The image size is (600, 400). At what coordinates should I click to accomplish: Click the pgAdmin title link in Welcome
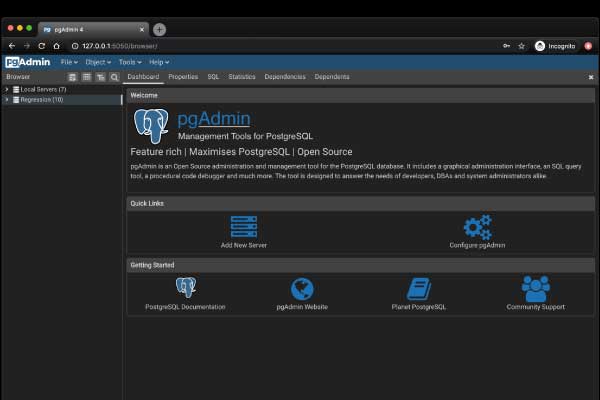coord(214,119)
